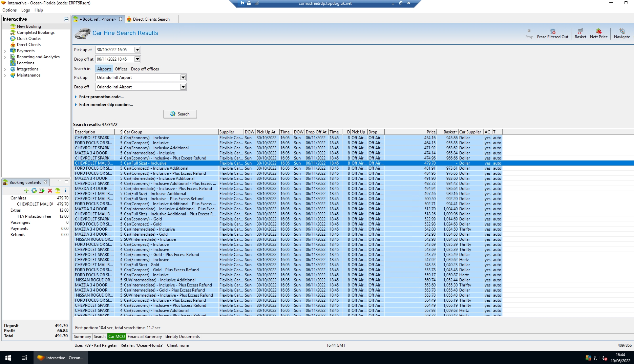
Task: Collapse the Interactive panel via minimize icon
Action: (66, 19)
